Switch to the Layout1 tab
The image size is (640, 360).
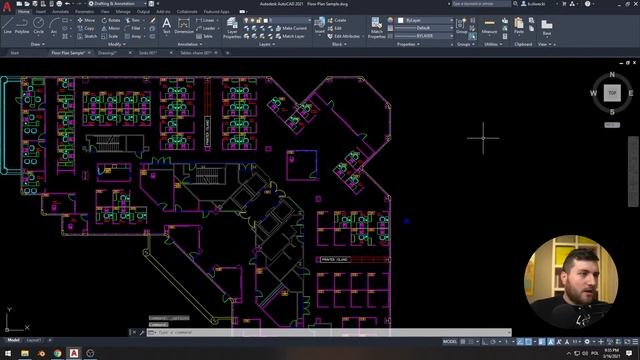coord(33,340)
